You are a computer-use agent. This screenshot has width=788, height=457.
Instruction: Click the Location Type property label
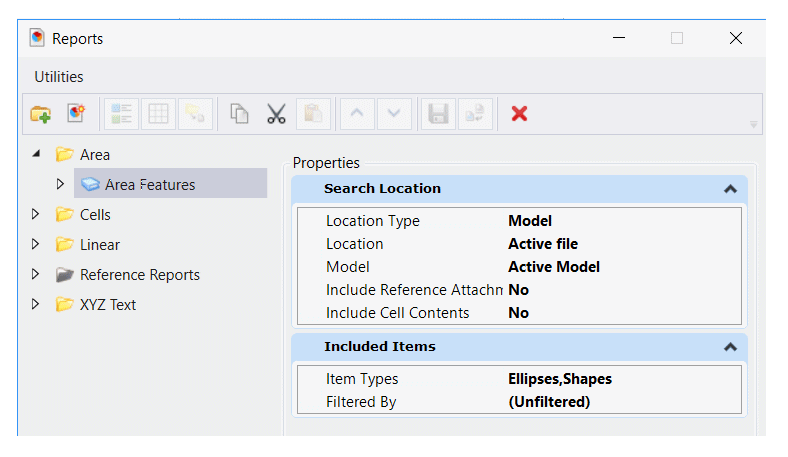(372, 221)
